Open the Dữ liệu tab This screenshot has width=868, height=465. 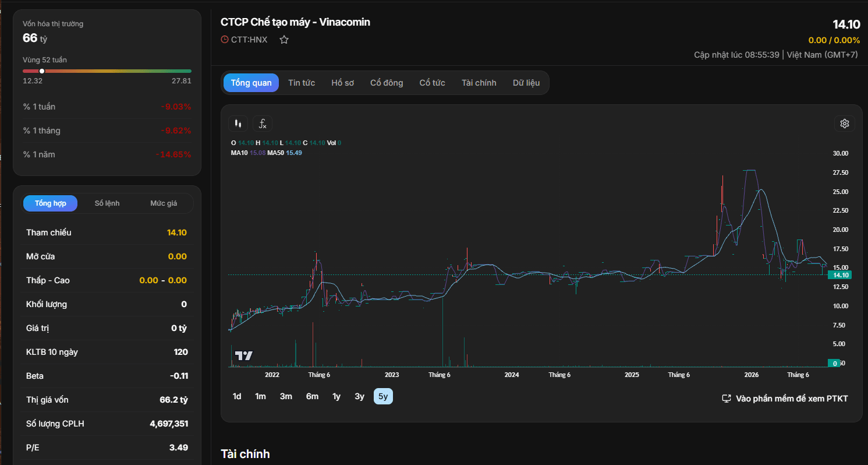(x=526, y=83)
